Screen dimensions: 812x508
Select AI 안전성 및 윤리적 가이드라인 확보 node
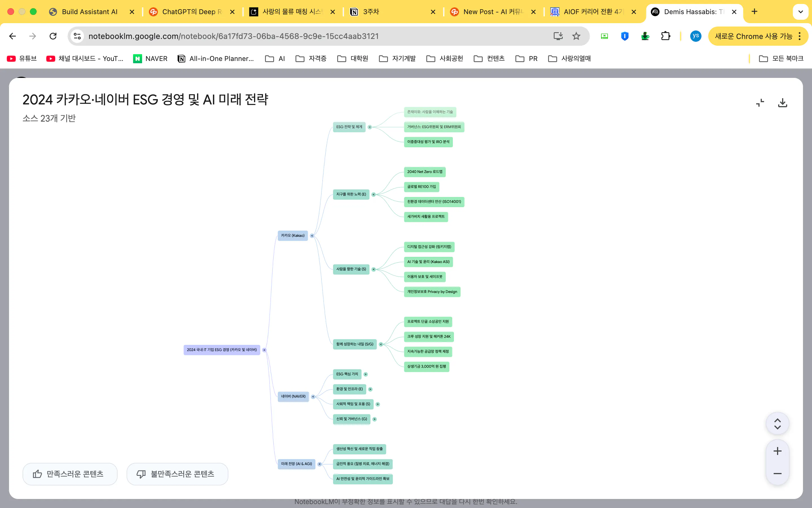pos(363,479)
